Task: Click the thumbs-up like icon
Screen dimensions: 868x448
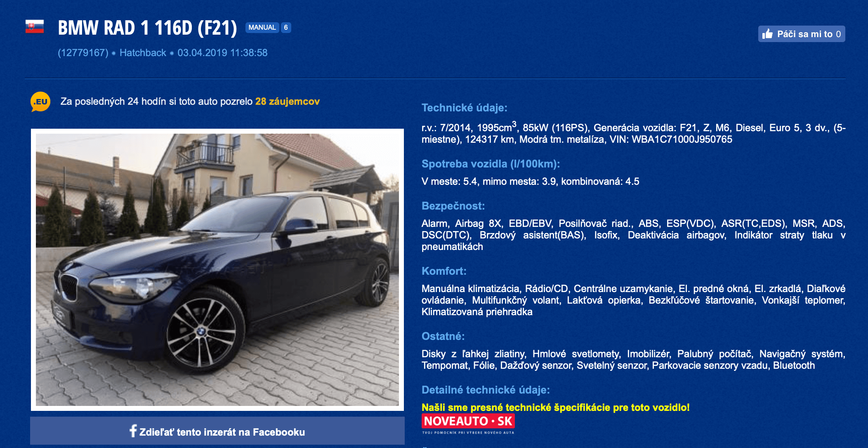Action: tap(767, 34)
